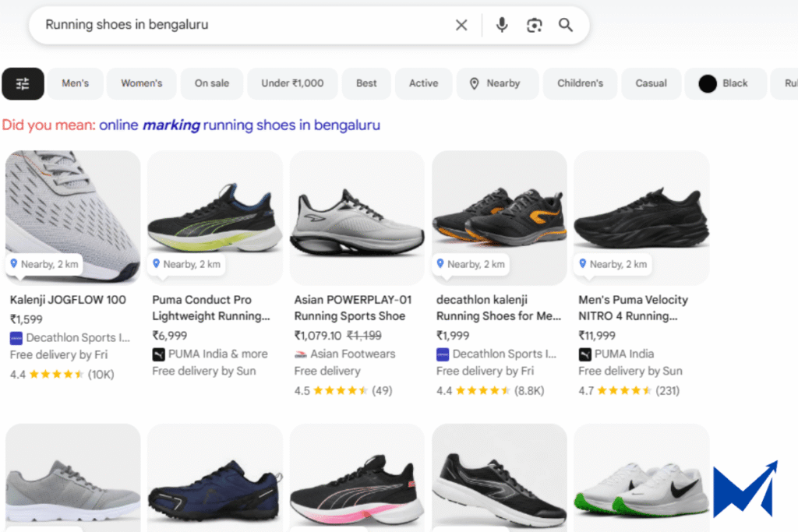Image resolution: width=798 pixels, height=532 pixels.
Task: Pick the Black color swatch filter
Action: click(722, 83)
